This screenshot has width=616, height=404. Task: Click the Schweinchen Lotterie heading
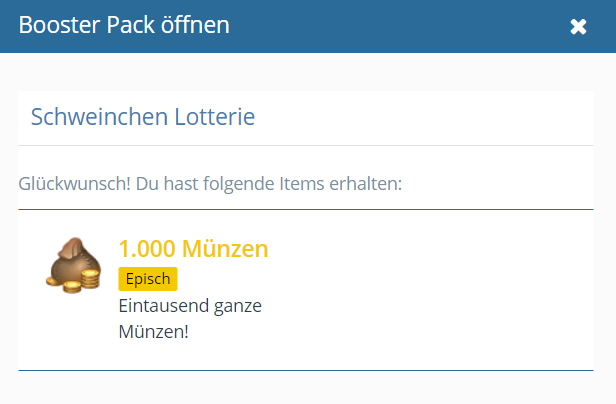point(143,117)
